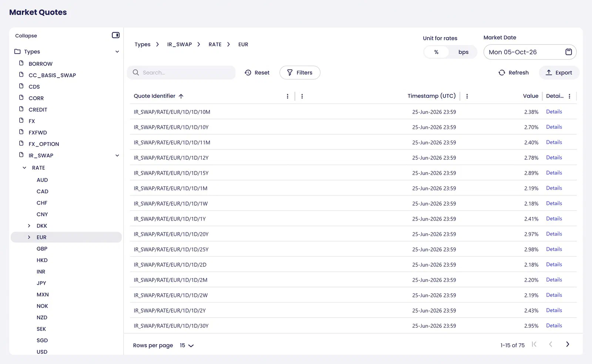The width and height of the screenshot is (592, 364).
Task: Open the Timestamp column options menu
Action: pos(467,96)
